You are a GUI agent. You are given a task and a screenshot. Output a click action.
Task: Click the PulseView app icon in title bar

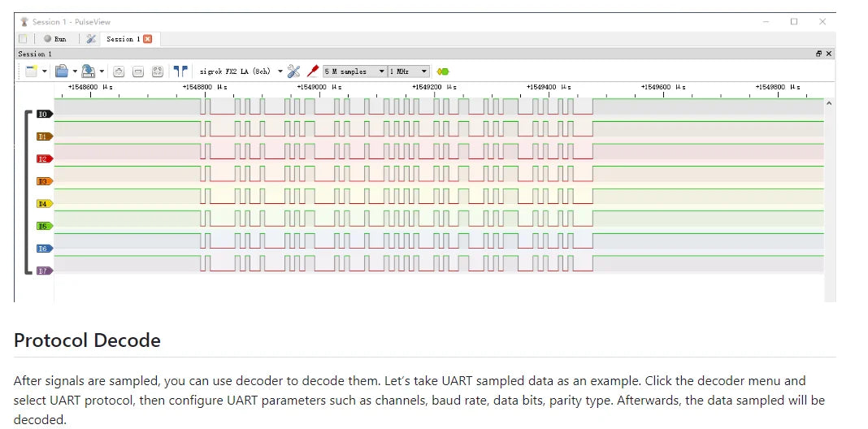[x=24, y=22]
